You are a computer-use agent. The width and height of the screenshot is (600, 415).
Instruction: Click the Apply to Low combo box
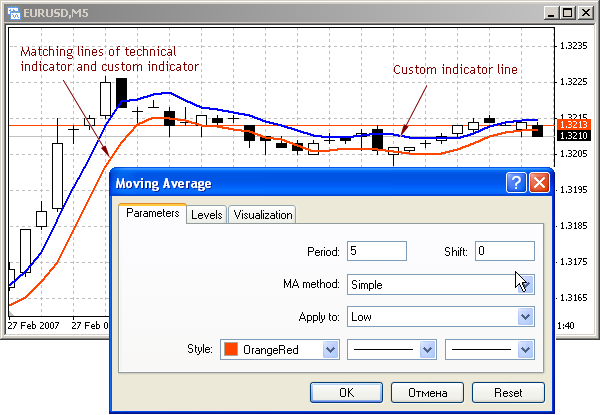coord(441,317)
